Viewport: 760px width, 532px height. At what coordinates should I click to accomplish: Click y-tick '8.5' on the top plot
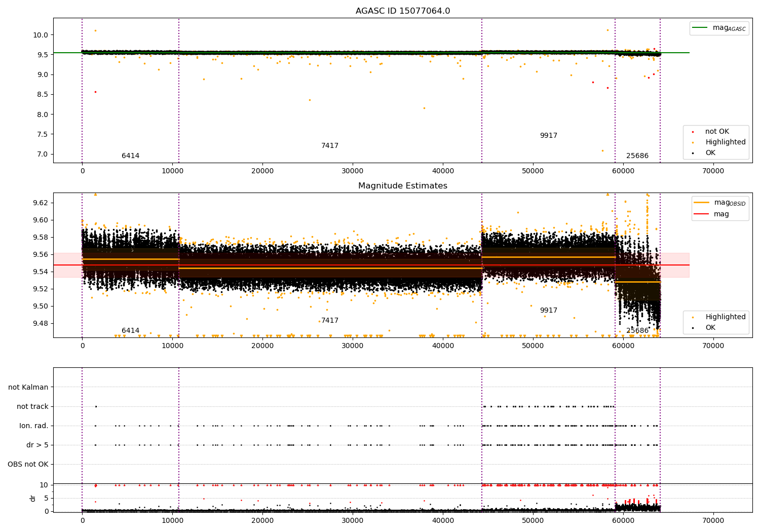pos(43,95)
